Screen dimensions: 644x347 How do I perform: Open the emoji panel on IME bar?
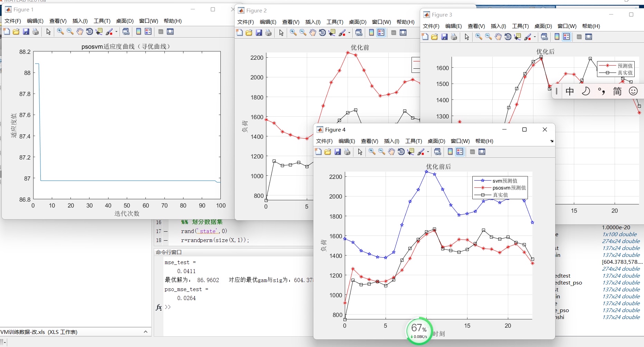[633, 91]
